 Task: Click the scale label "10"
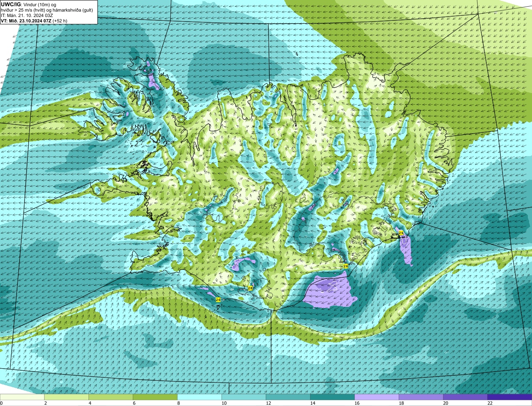coord(224,403)
